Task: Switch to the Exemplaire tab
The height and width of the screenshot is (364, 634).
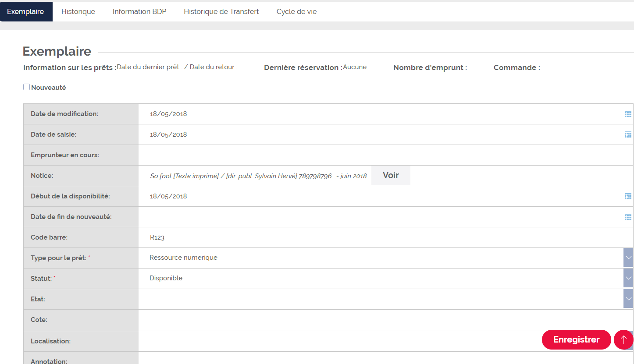Action: click(26, 11)
